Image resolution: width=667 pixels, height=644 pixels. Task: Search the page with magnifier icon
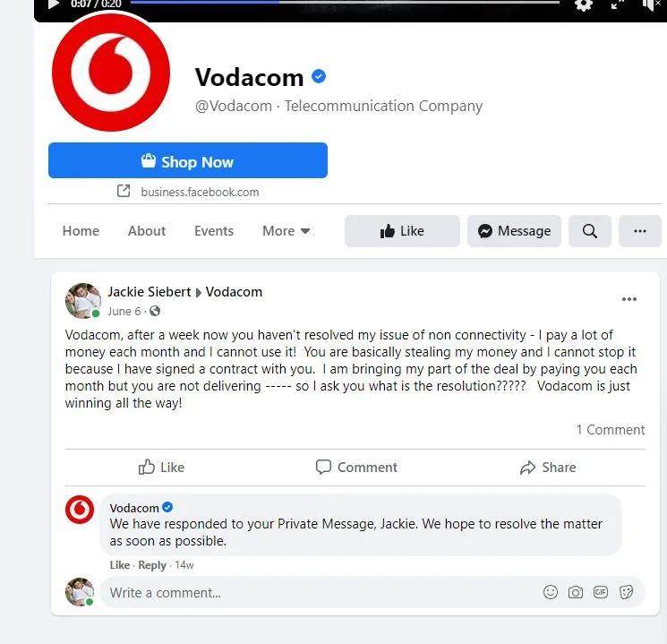click(x=590, y=231)
